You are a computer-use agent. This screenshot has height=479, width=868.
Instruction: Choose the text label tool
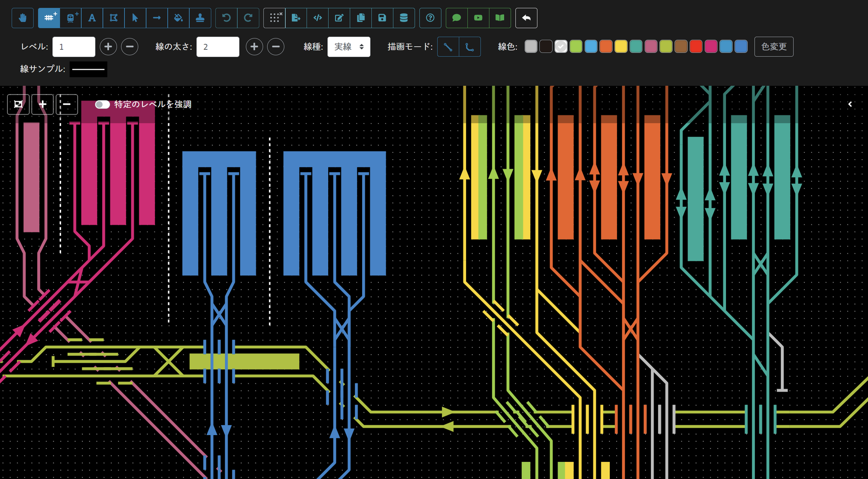92,18
